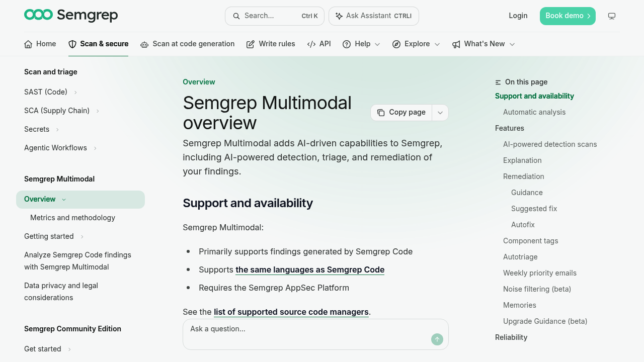The width and height of the screenshot is (644, 362).
Task: Expand SCA (Supply Chain) sidebar section
Action: click(x=98, y=111)
